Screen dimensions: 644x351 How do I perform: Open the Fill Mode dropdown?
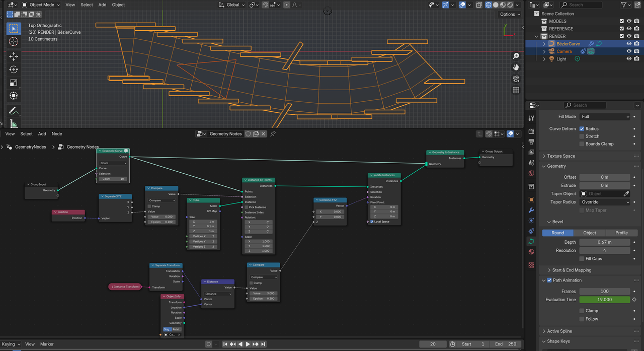(x=605, y=117)
